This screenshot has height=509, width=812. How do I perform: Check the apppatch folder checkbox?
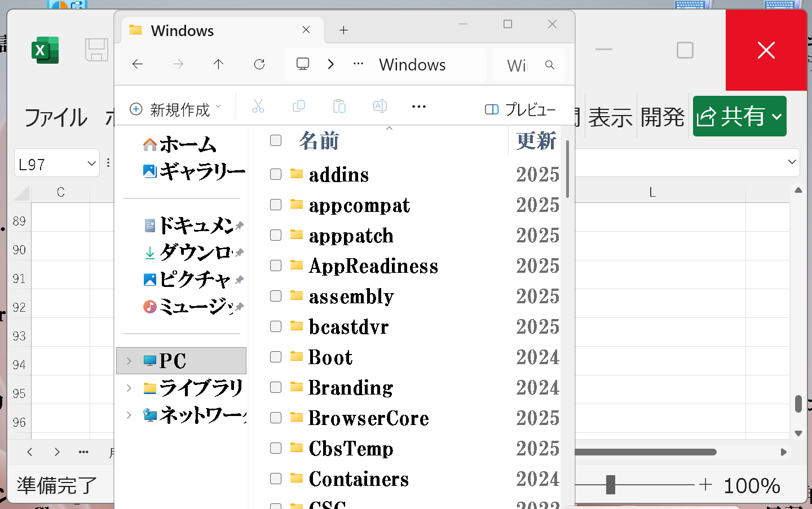coord(276,235)
